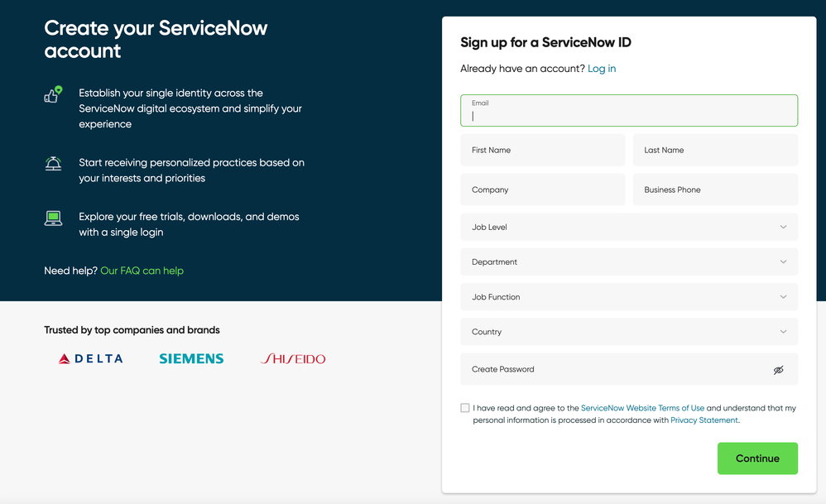Click the laptop free trials icon

pos(53,218)
